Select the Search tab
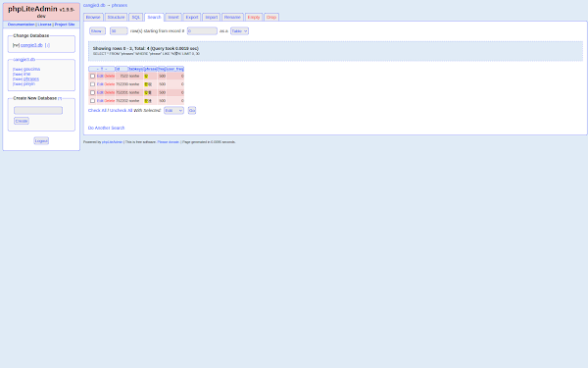Screen dimensions: 588x368 [x=154, y=18]
